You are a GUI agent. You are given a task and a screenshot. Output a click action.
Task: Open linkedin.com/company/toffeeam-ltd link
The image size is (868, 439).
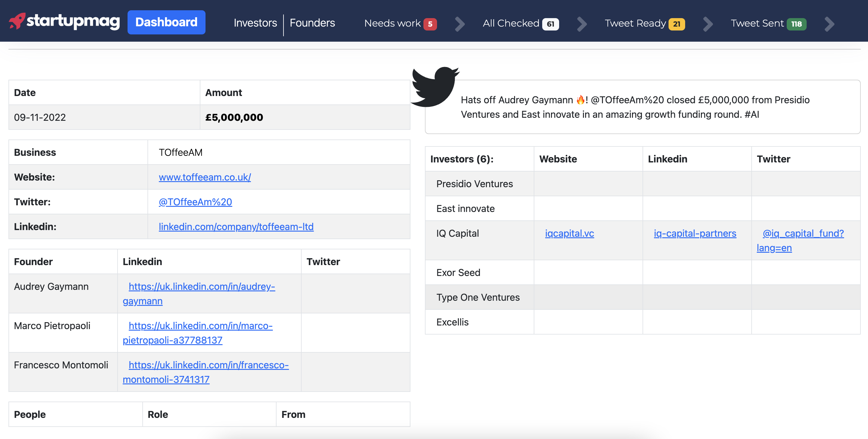pyautogui.click(x=236, y=226)
